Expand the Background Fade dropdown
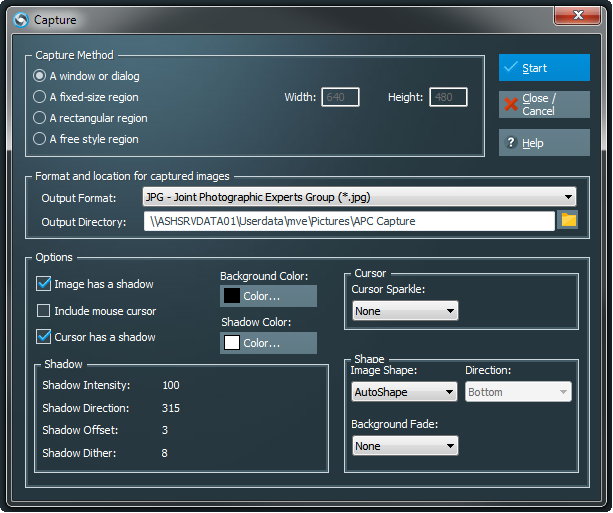This screenshot has width=613, height=513. 405,446
